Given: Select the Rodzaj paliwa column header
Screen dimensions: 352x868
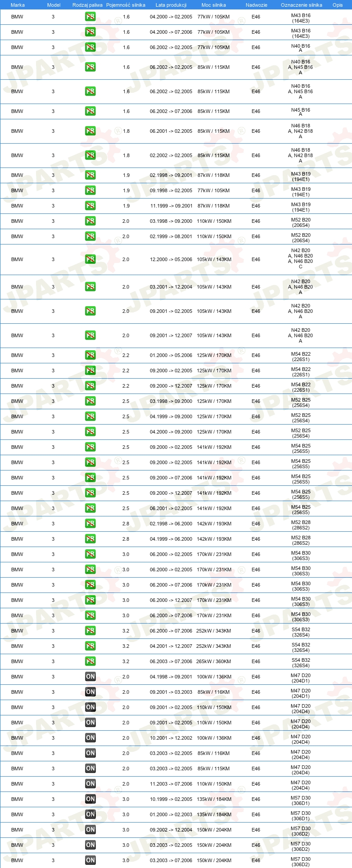Looking at the screenshot, I should pyautogui.click(x=87, y=5).
